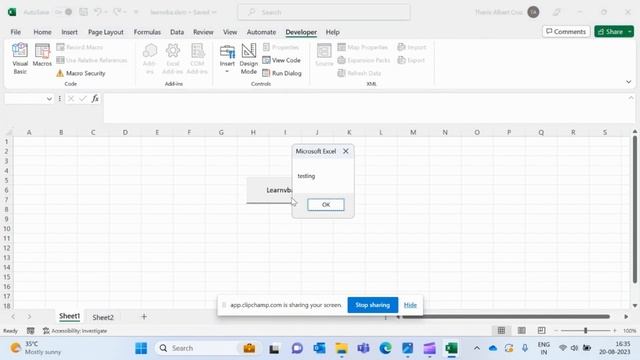
Task: Switch to the Review tab
Action: tap(203, 32)
